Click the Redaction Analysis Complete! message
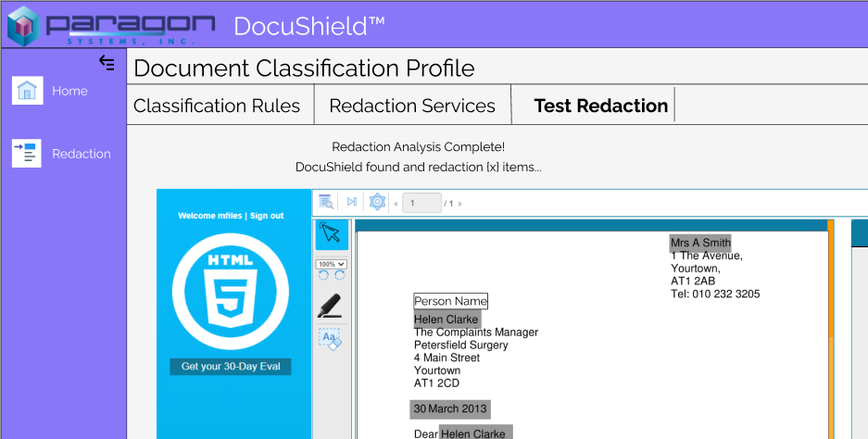The height and width of the screenshot is (439, 868). click(x=419, y=147)
